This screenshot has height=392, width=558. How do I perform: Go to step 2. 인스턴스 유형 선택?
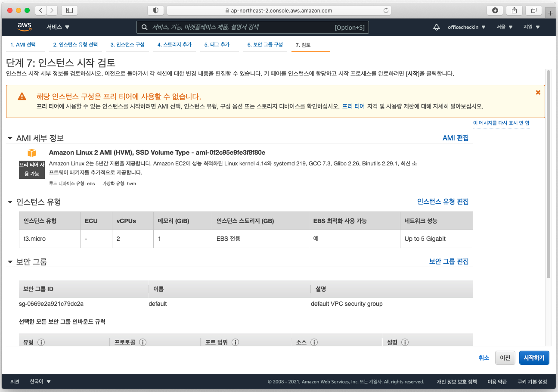coord(75,45)
